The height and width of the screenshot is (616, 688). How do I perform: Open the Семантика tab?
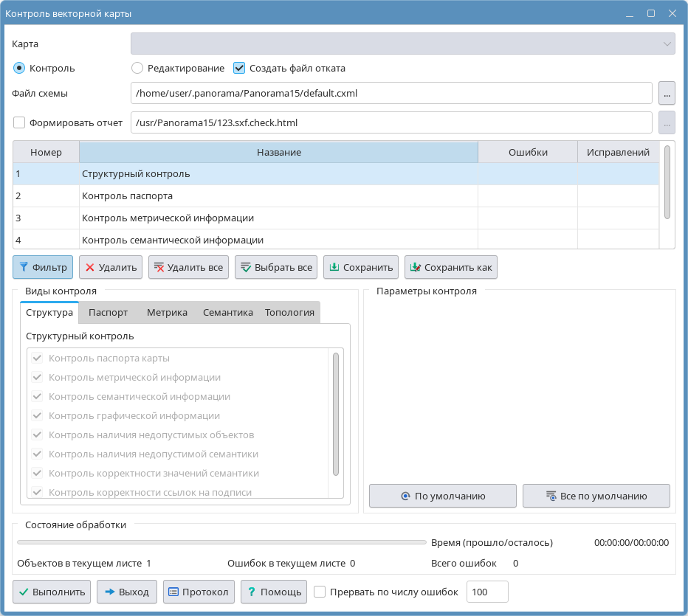coord(228,312)
